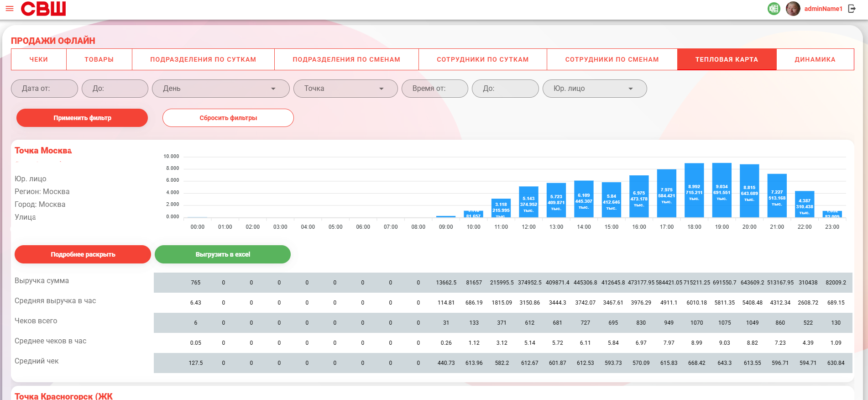Click the average check cell 127.5
The height and width of the screenshot is (400, 868).
click(196, 363)
